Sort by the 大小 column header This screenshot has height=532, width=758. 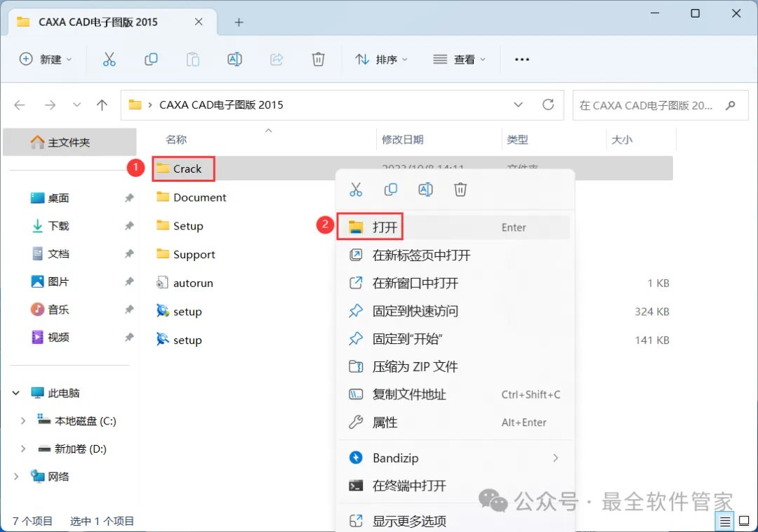622,140
